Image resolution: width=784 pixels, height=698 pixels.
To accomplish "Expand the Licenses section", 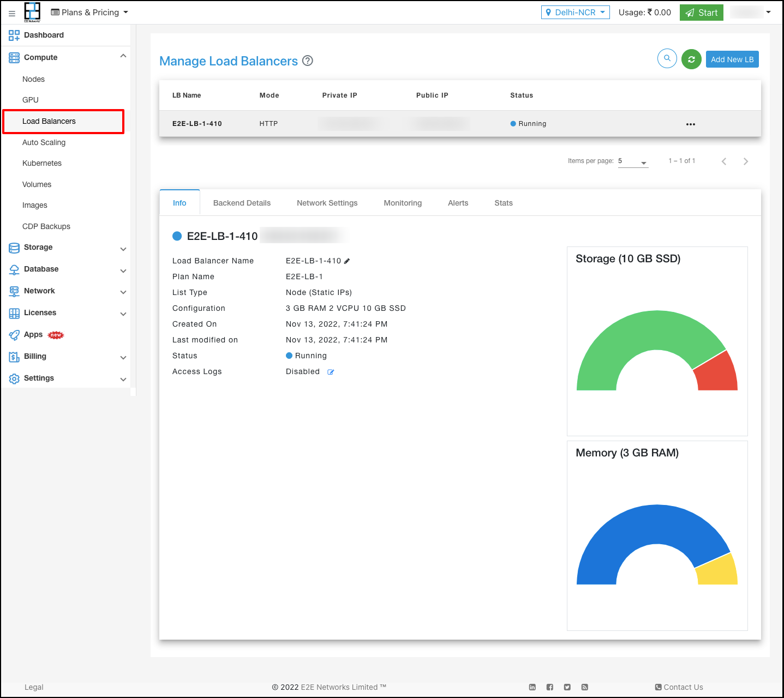I will [123, 314].
